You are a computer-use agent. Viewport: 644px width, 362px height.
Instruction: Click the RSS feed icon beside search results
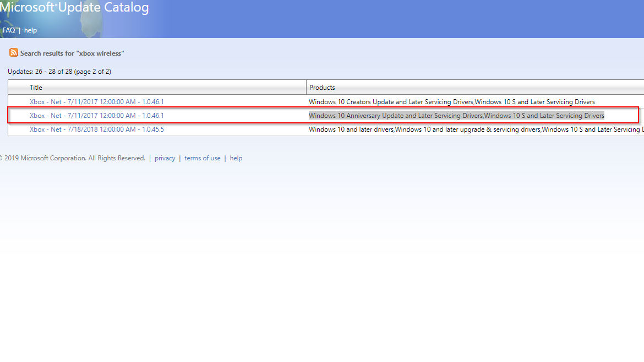14,53
